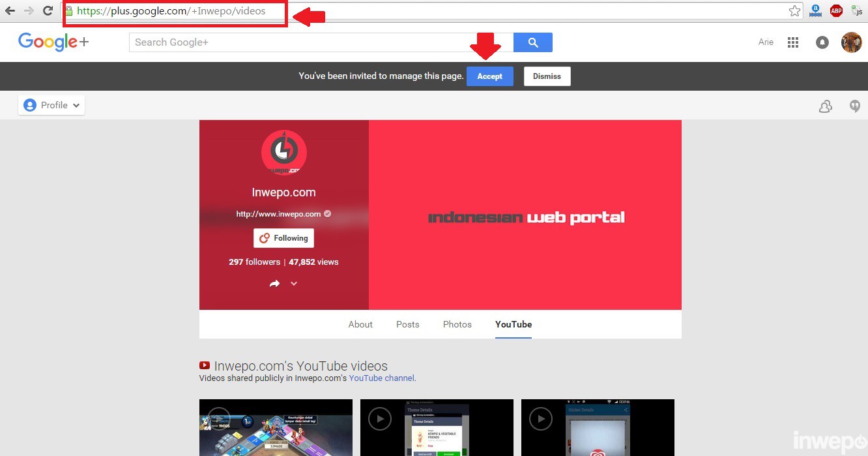The image size is (868, 456).
Task: Switch to the Photos tab
Action: pos(457,324)
